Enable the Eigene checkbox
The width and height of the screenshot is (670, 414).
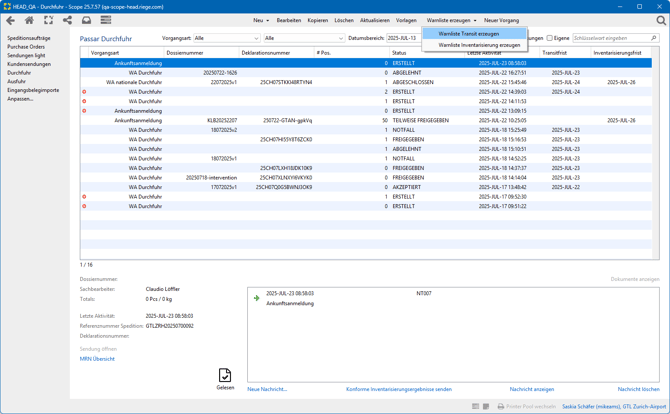[x=550, y=38]
